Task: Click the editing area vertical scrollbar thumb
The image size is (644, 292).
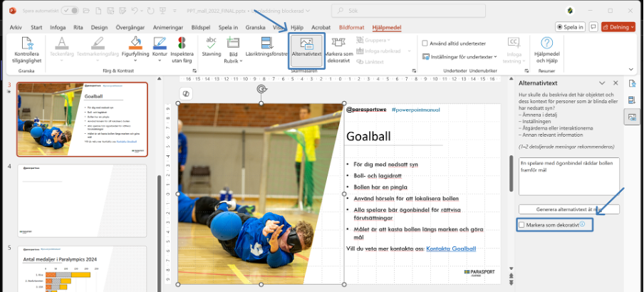Action: tap(511, 173)
